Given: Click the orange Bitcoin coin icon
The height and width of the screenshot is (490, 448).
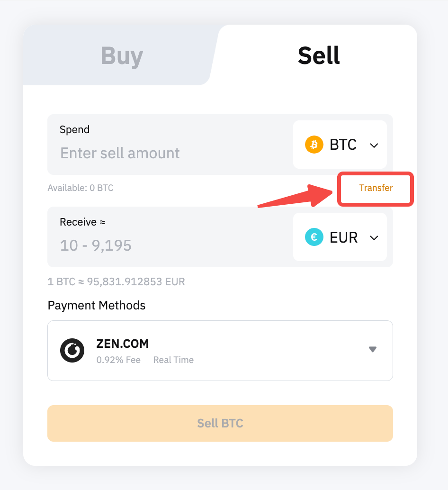Looking at the screenshot, I should pos(314,145).
